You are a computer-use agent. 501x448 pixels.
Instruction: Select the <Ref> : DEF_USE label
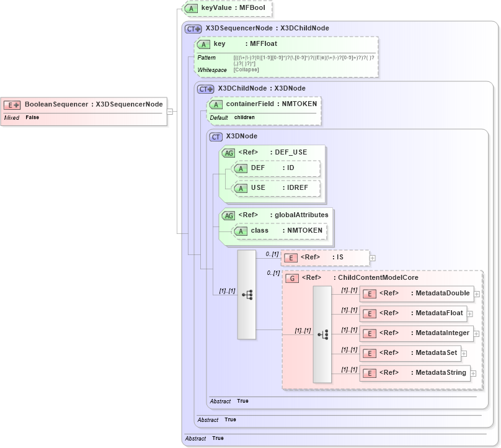pyautogui.click(x=273, y=152)
